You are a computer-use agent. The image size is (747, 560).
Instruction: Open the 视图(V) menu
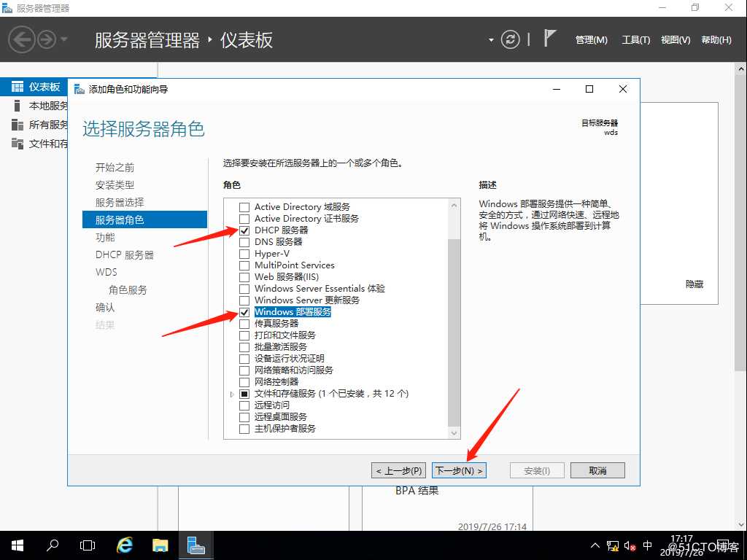click(x=675, y=40)
